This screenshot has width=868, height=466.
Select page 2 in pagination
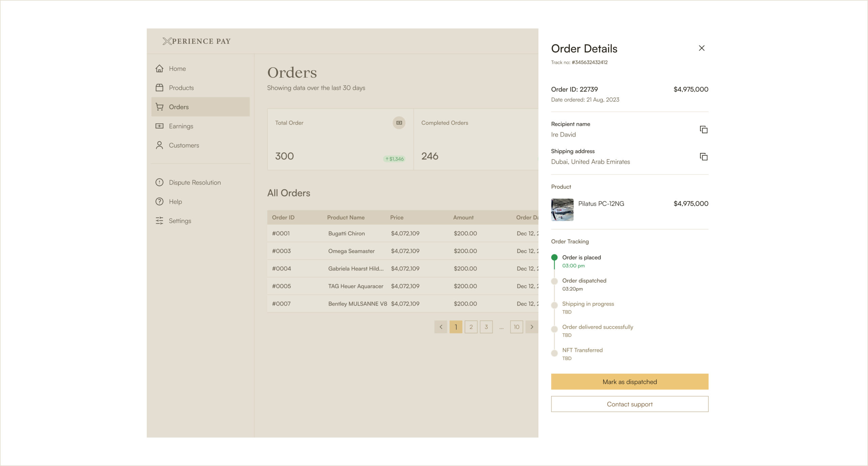tap(471, 327)
